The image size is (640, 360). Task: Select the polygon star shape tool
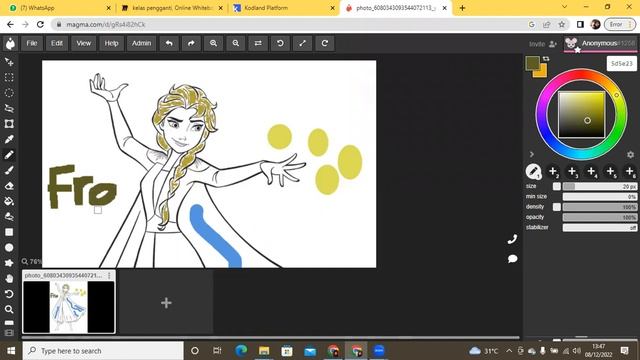click(9, 263)
